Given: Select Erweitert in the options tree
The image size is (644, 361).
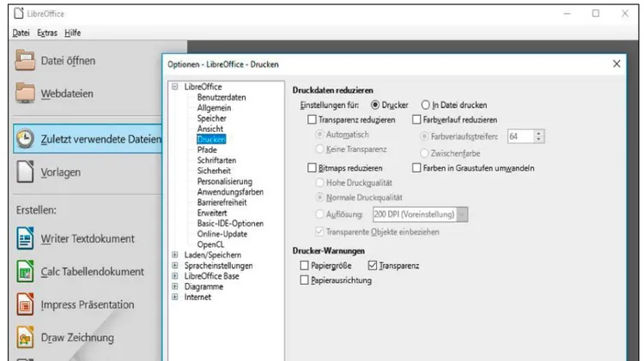Looking at the screenshot, I should 212,213.
